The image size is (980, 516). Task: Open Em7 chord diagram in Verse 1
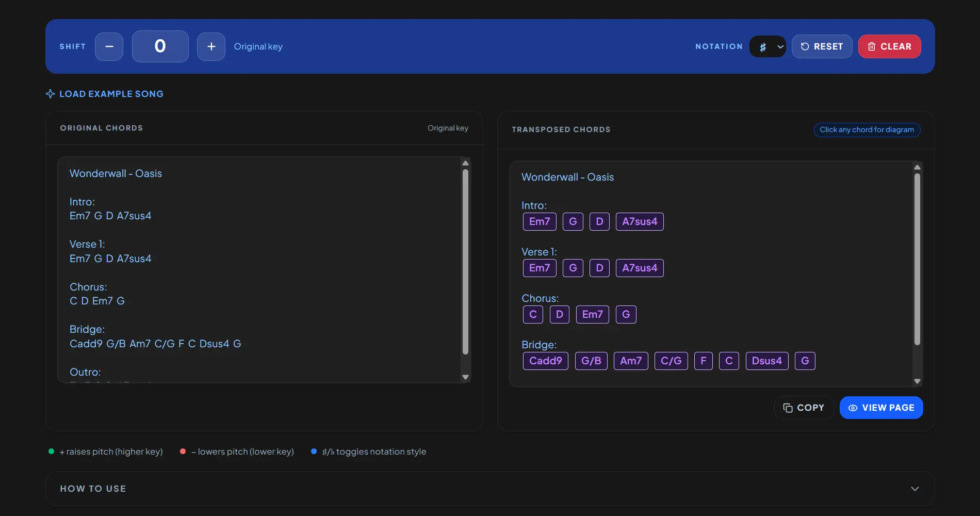(540, 268)
